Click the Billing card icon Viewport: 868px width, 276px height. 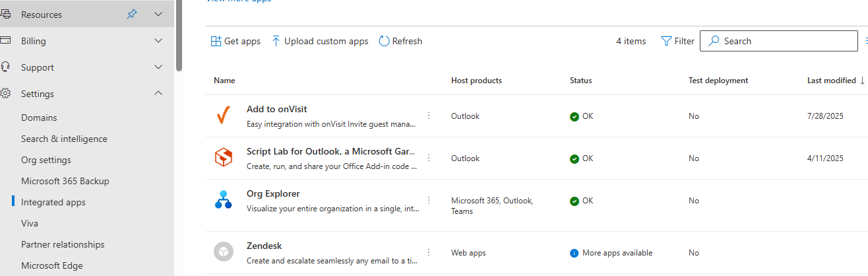coord(5,40)
